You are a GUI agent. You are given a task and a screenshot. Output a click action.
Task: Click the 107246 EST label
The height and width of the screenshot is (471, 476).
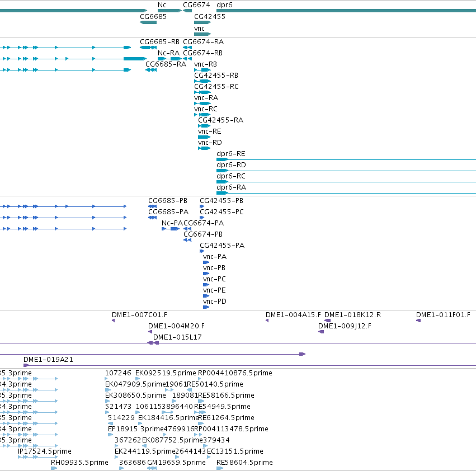(x=118, y=373)
